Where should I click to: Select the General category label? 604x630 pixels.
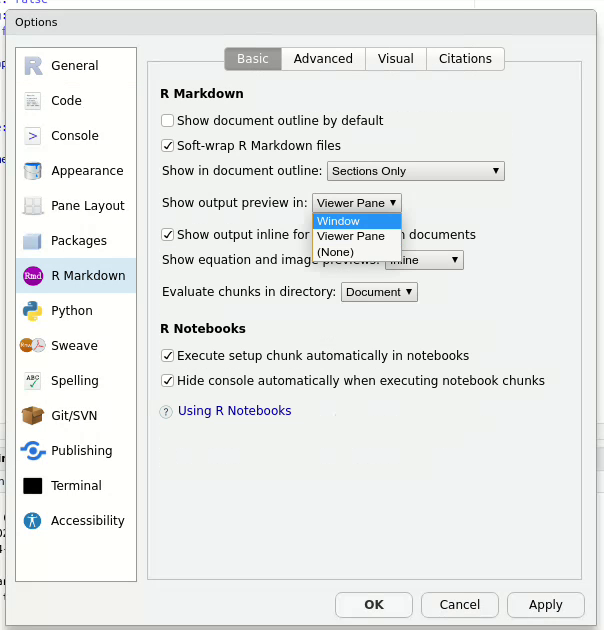[75, 65]
